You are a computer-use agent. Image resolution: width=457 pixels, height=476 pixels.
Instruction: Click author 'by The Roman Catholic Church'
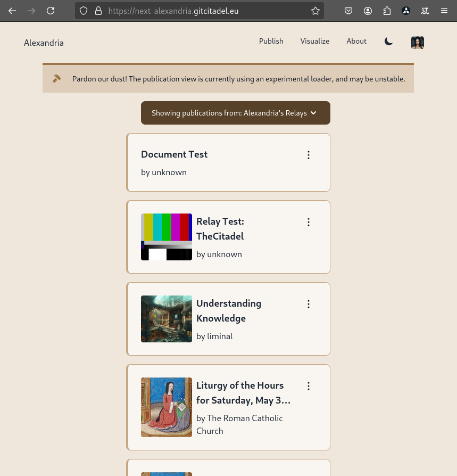pos(239,425)
